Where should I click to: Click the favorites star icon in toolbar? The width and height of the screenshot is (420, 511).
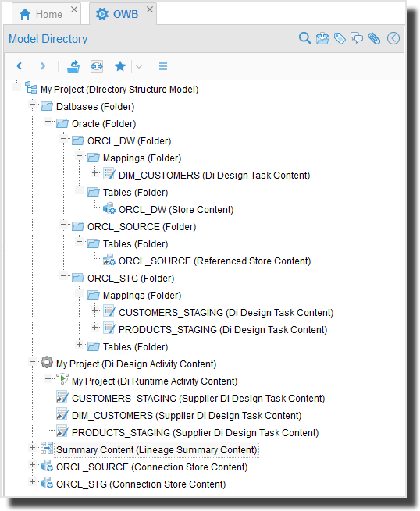tap(120, 66)
